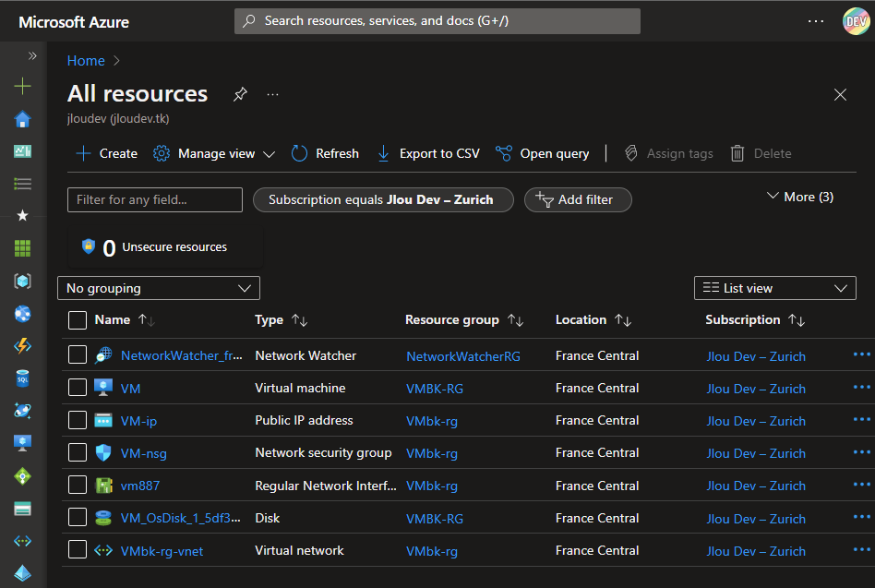The image size is (875, 588).
Task: Open VM_OsDisk_1_5df3... disk link
Action: 181,518
